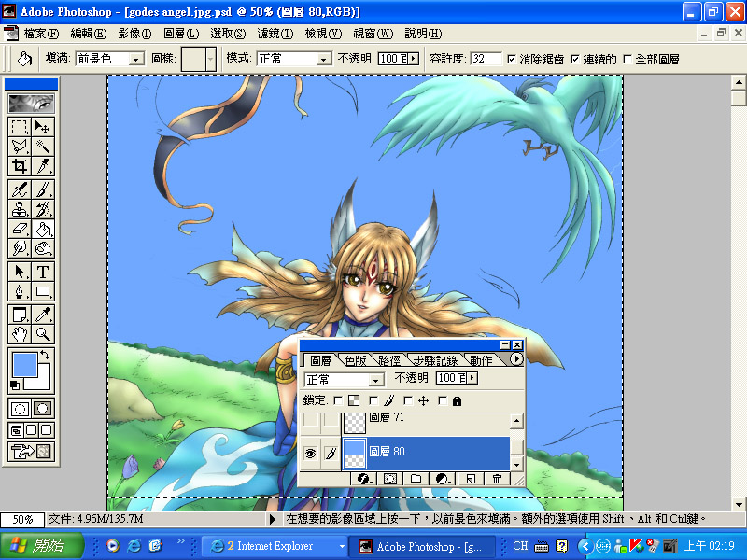Switch to the 色版 channels tab
The height and width of the screenshot is (560, 747).
click(356, 360)
